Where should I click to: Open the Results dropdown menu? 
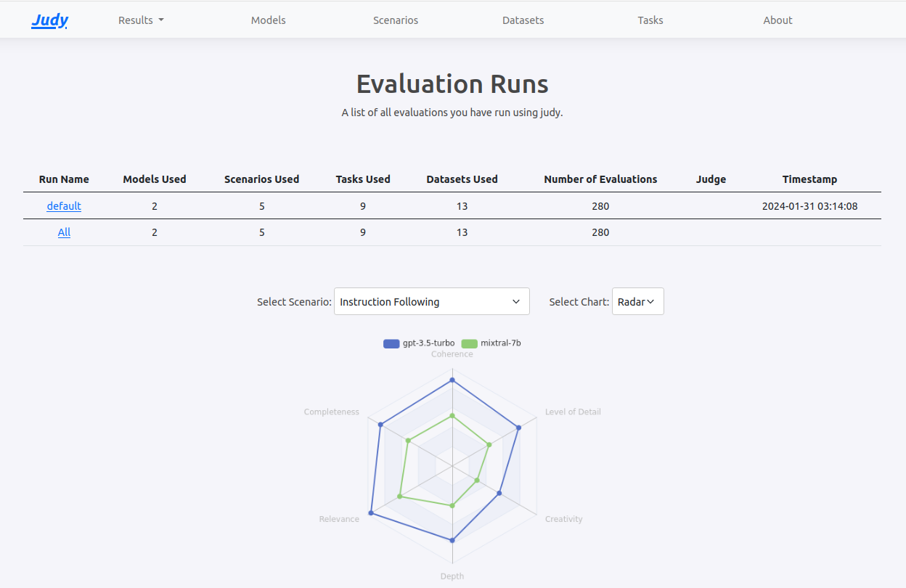coord(141,20)
